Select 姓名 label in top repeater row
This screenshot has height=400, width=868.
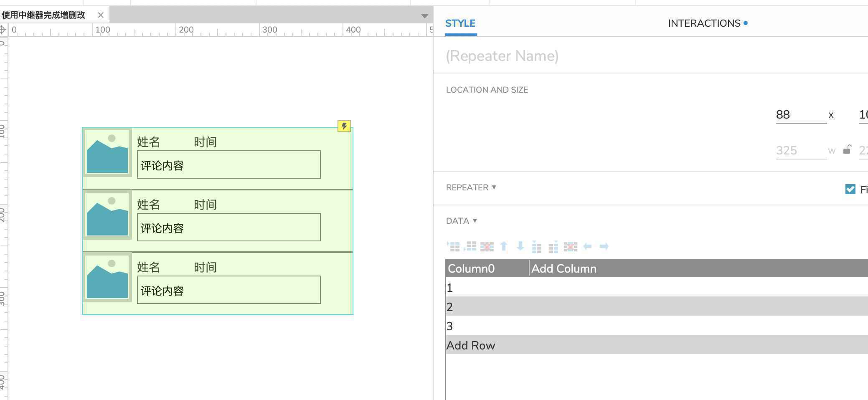[148, 142]
